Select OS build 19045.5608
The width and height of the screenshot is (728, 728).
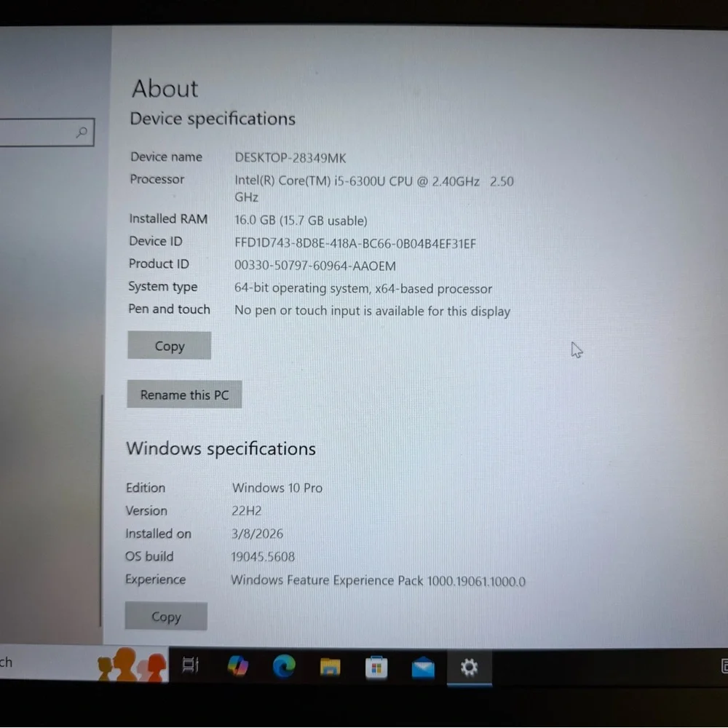click(x=263, y=557)
